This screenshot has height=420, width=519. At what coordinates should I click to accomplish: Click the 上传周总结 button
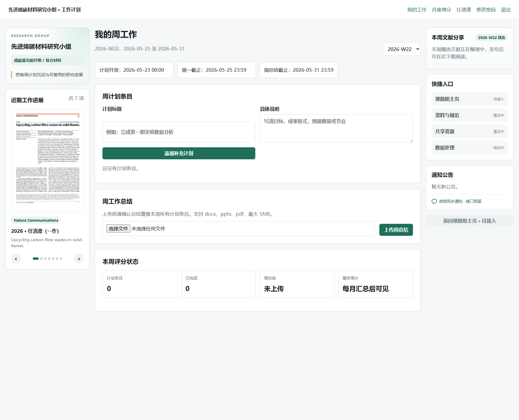[x=396, y=230]
